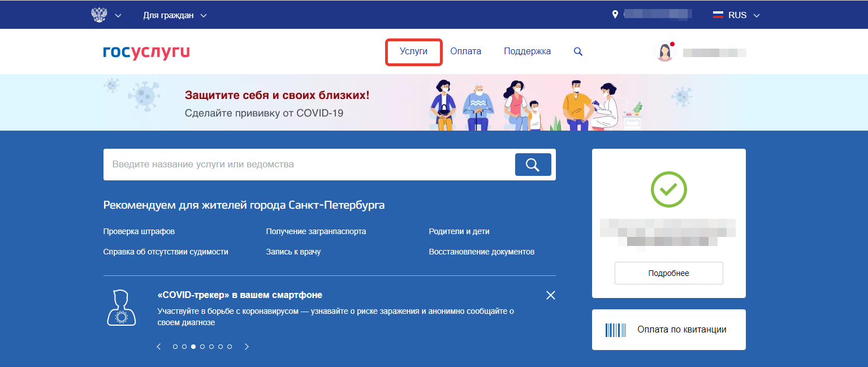Click the coat of arms emblem
Viewport: 868px width, 367px height.
tap(99, 15)
